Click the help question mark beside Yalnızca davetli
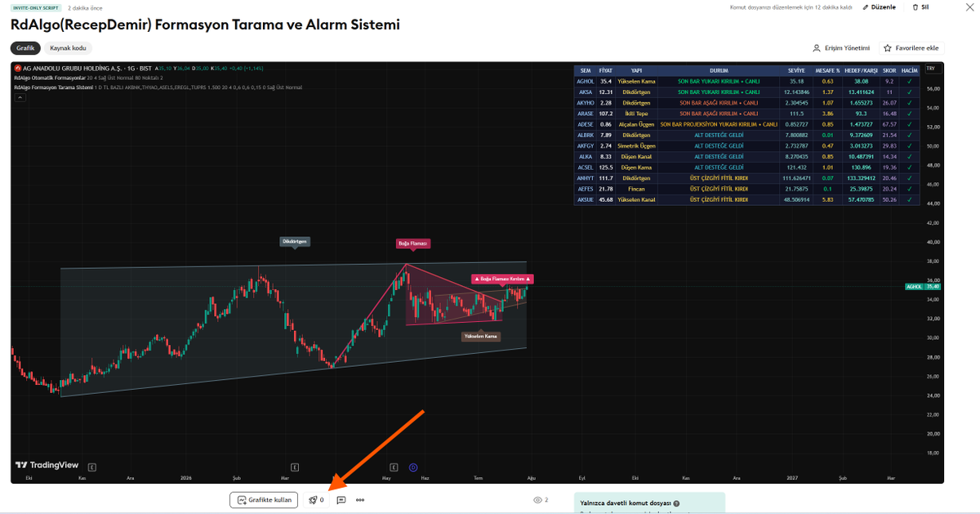The height and width of the screenshot is (514, 980). click(x=676, y=503)
